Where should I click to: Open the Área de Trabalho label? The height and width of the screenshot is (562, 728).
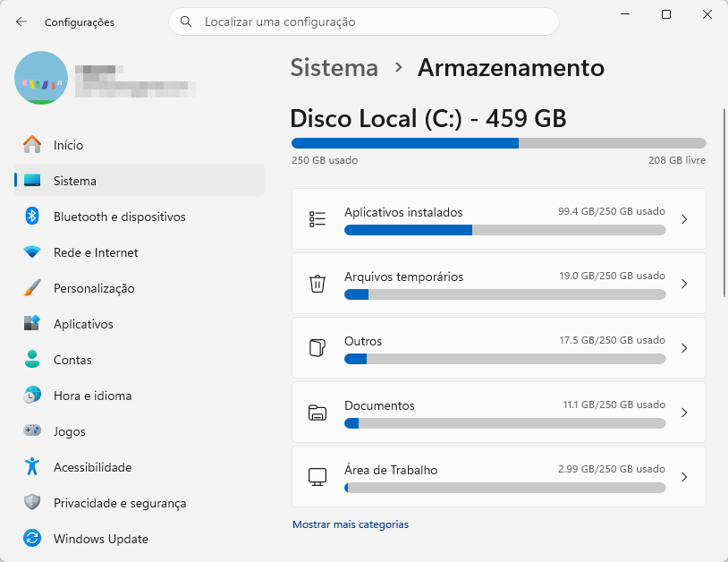tap(391, 470)
